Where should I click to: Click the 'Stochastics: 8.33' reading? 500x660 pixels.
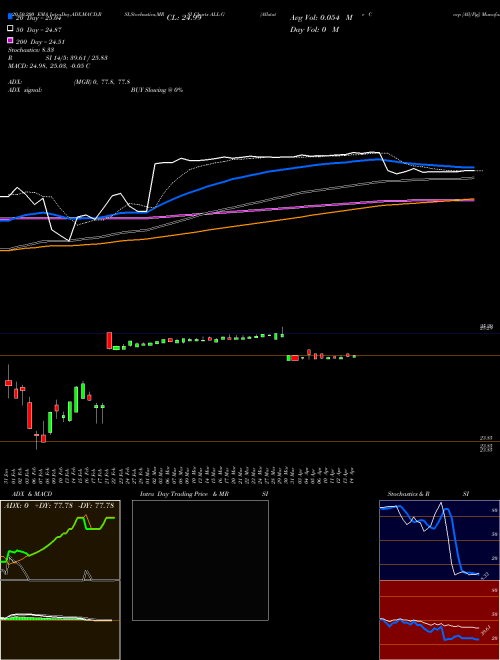[x=31, y=50]
